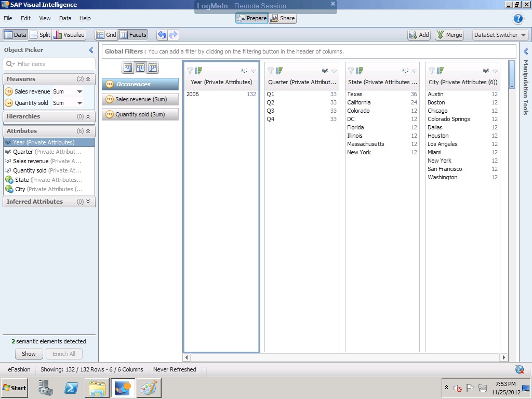Click the first facet layout icon

tap(128, 68)
